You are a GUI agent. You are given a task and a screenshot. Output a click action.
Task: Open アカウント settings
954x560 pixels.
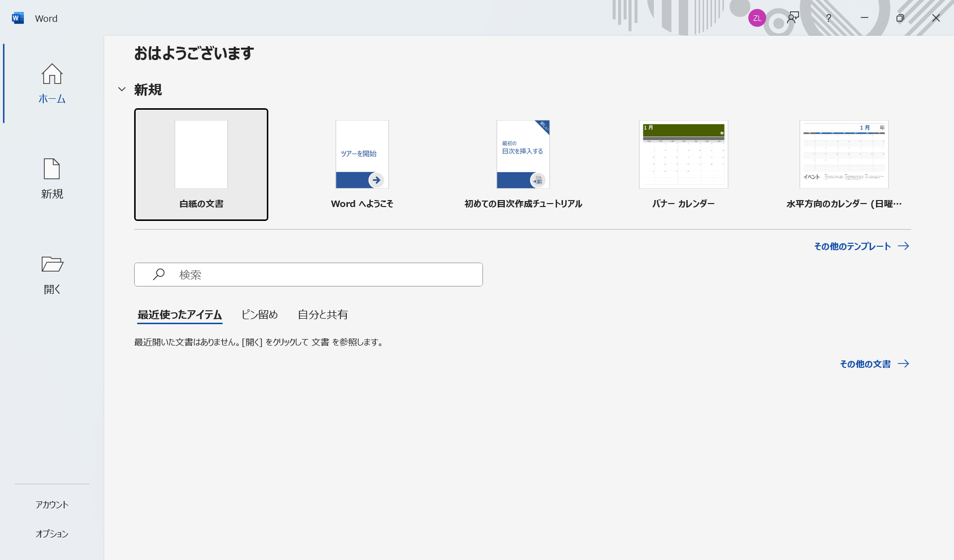[52, 504]
